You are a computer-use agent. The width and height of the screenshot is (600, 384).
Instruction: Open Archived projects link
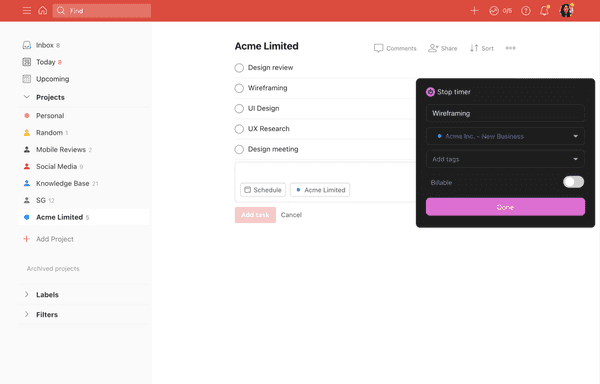tap(53, 268)
